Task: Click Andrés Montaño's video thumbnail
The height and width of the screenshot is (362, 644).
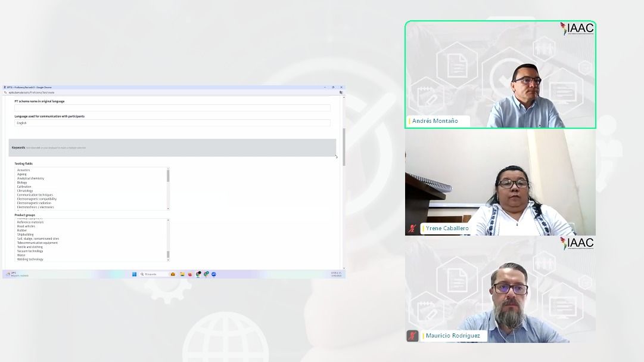Action: pyautogui.click(x=500, y=75)
